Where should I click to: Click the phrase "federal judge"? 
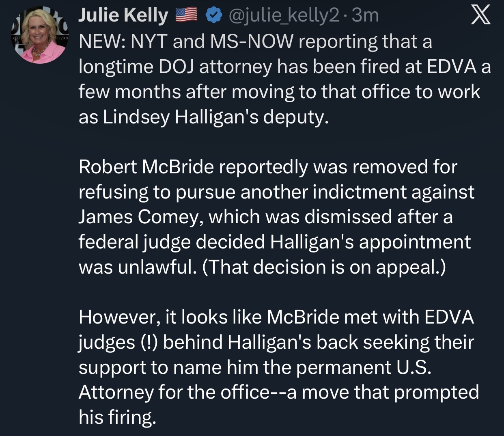(134, 242)
